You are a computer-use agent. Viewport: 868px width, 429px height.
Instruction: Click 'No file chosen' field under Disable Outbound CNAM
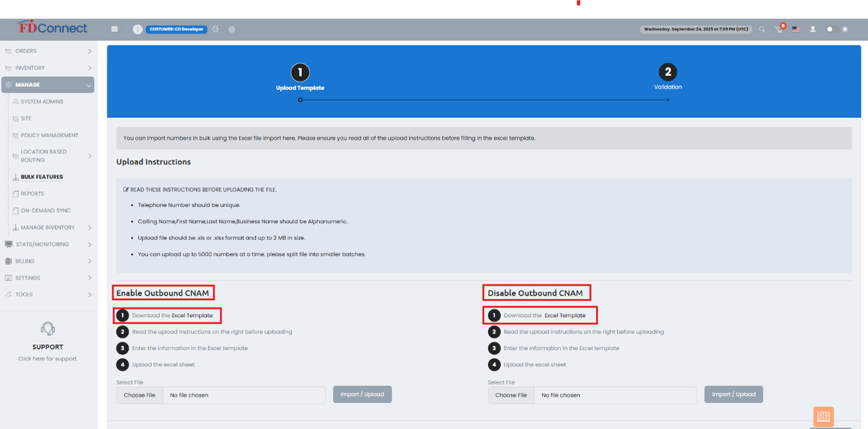[616, 395]
